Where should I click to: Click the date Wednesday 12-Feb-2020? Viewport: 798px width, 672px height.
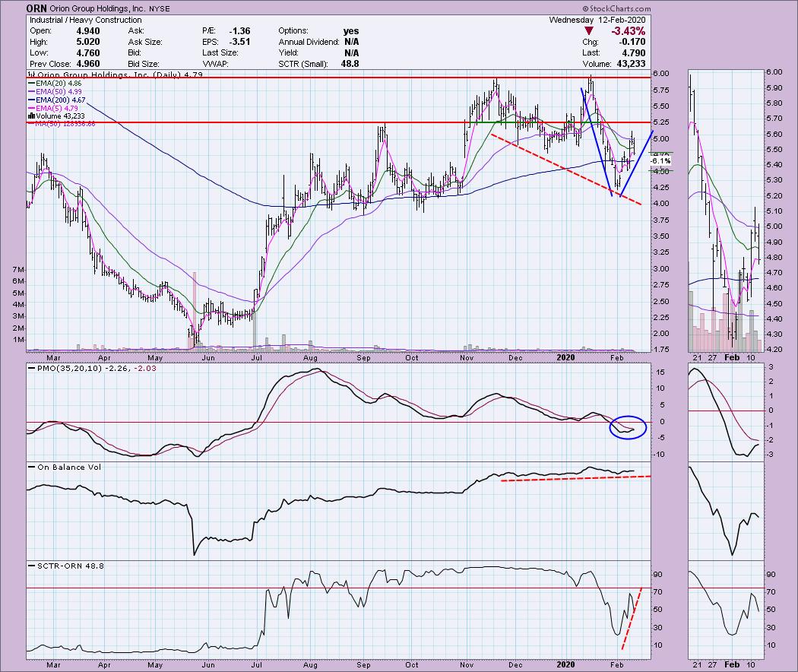click(x=597, y=20)
